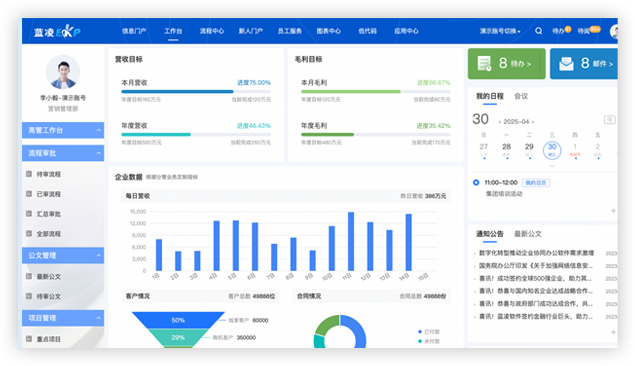This screenshot has width=635, height=366.
Task: Open the blue 8 邮件 mail card
Action: tap(584, 64)
